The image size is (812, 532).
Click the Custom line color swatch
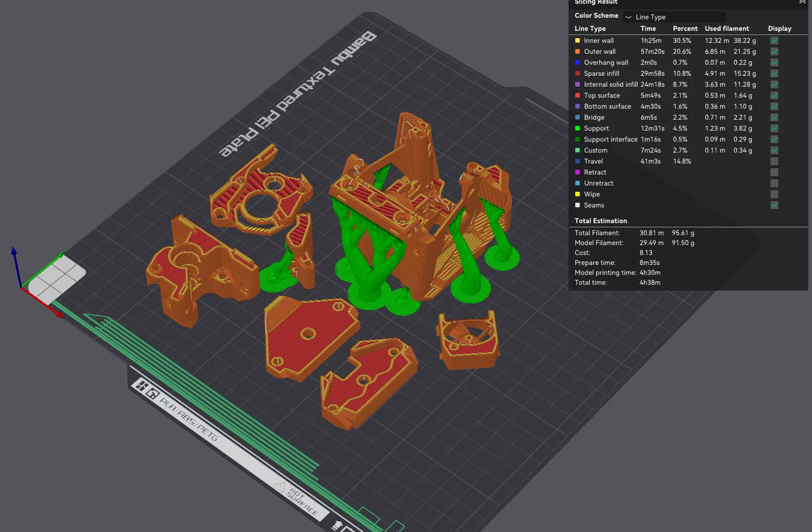577,150
